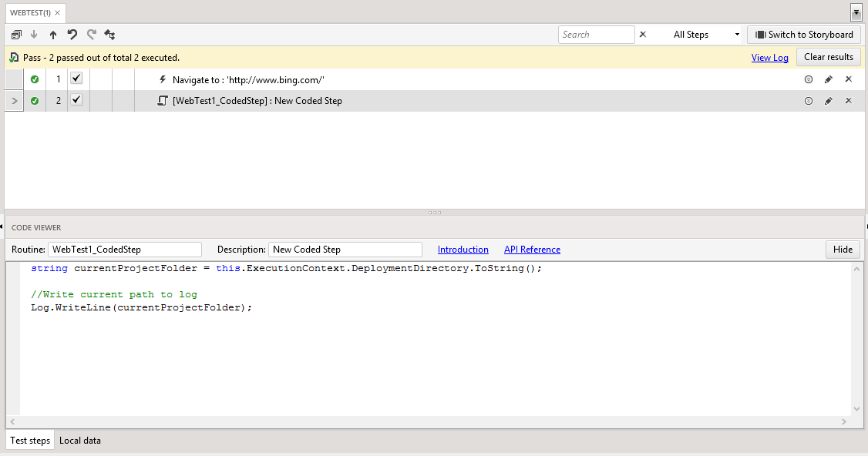This screenshot has width=868, height=456.
Task: Open the Introduction link
Action: (463, 250)
